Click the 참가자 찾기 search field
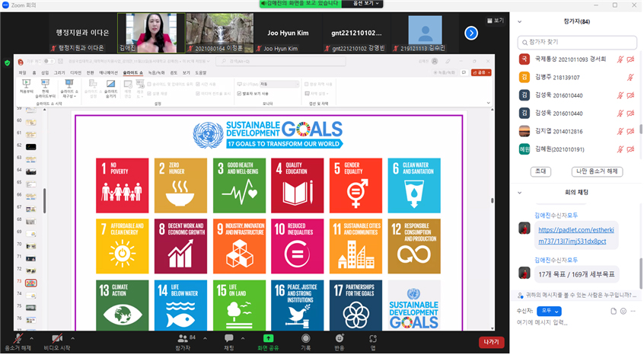Image resolution: width=644 pixels, height=355 pixels. [577, 43]
